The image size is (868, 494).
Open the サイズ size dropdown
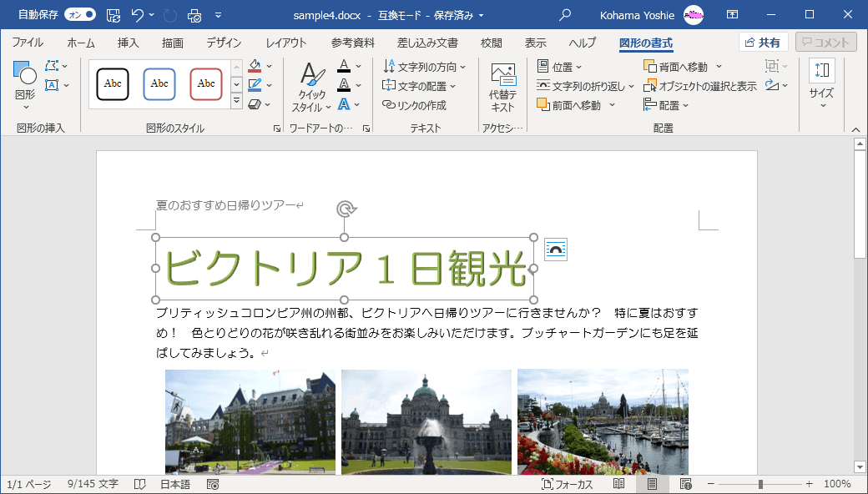(821, 84)
